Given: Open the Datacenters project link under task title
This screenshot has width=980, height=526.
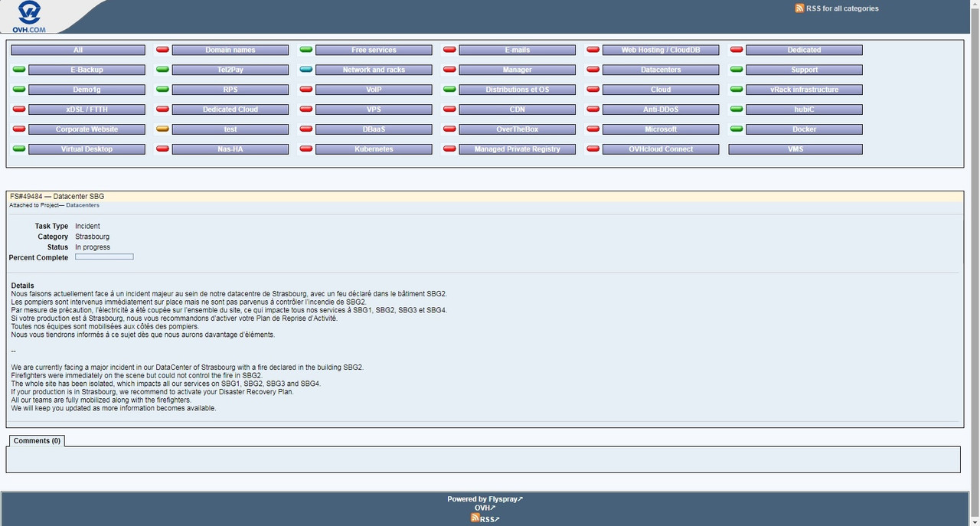Looking at the screenshot, I should 83,205.
